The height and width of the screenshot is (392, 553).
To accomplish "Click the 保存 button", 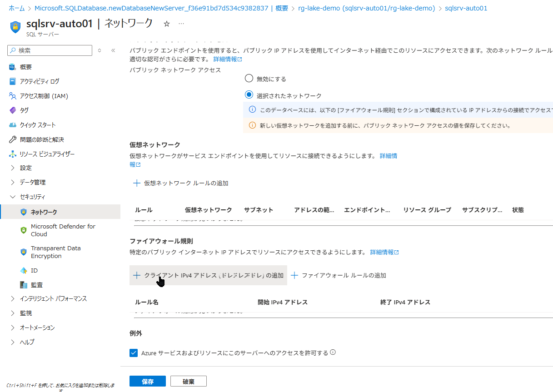I will 148,382.
